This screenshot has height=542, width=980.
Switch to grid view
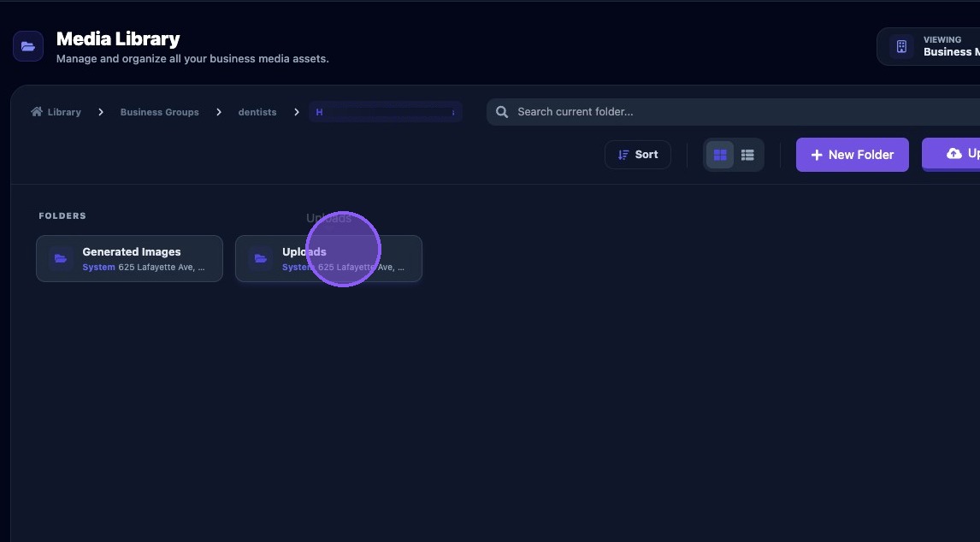point(720,155)
